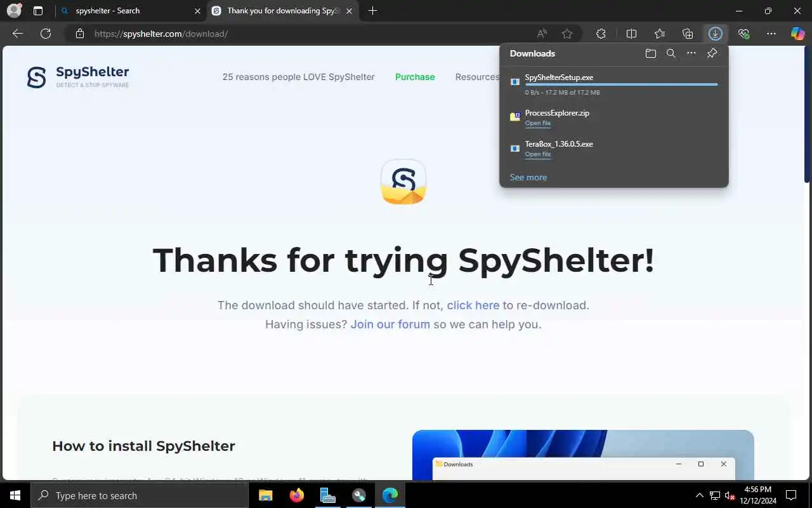Screen dimensions: 812x508
Task: Toggle the Downloads toolbar button
Action: 716,34
